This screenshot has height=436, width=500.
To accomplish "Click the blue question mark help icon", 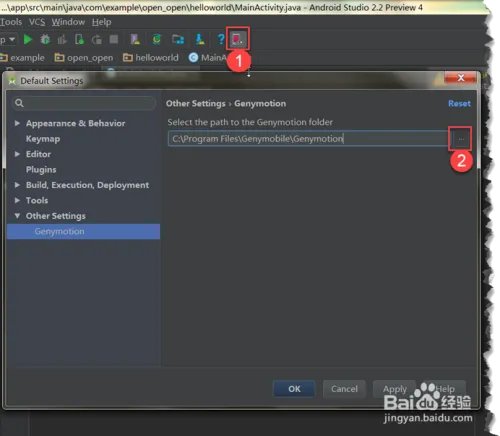I will click(220, 40).
